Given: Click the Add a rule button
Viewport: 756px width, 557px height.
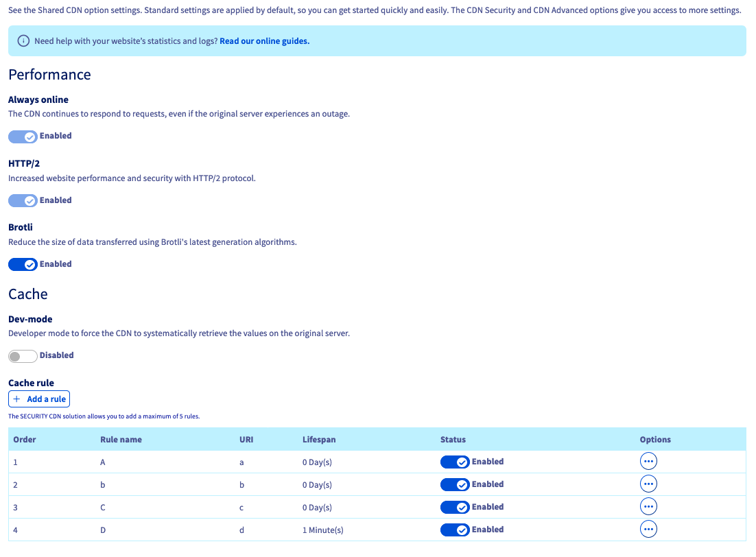Looking at the screenshot, I should pos(39,399).
